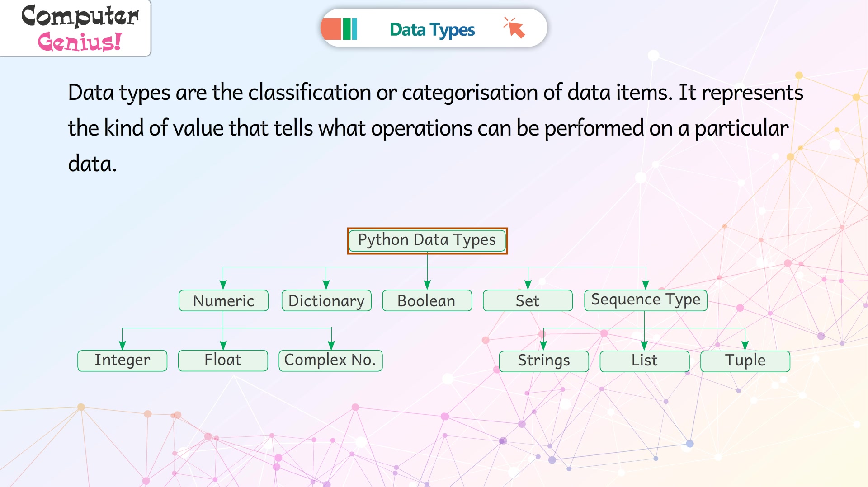
Task: Click the Data Types title text
Action: (432, 30)
